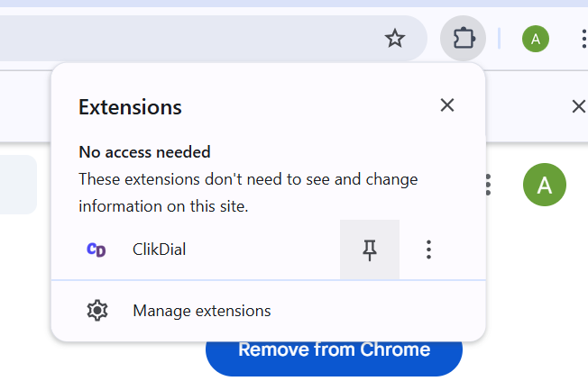Bookmark this page with the star icon
Screen dimensions: 588x381
(x=395, y=38)
